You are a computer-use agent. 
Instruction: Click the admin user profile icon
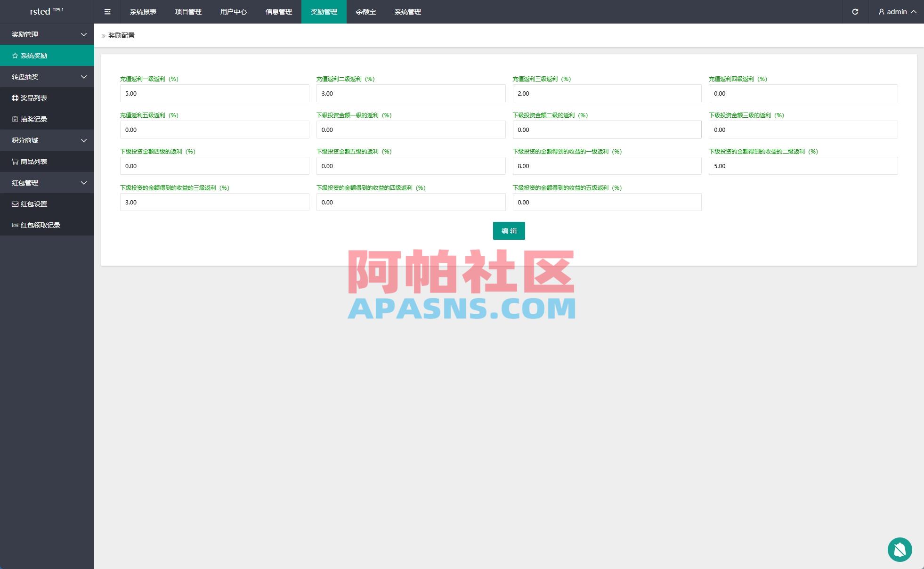click(x=881, y=12)
